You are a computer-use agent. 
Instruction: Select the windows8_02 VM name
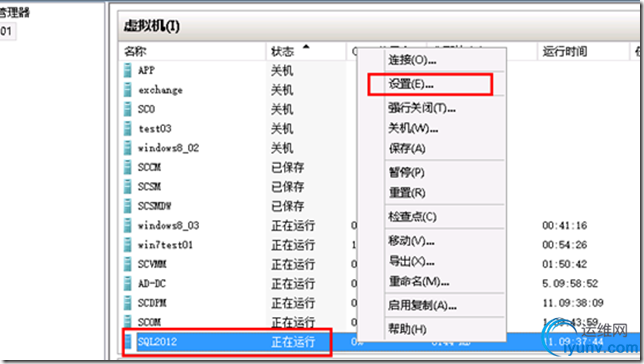pyautogui.click(x=168, y=147)
